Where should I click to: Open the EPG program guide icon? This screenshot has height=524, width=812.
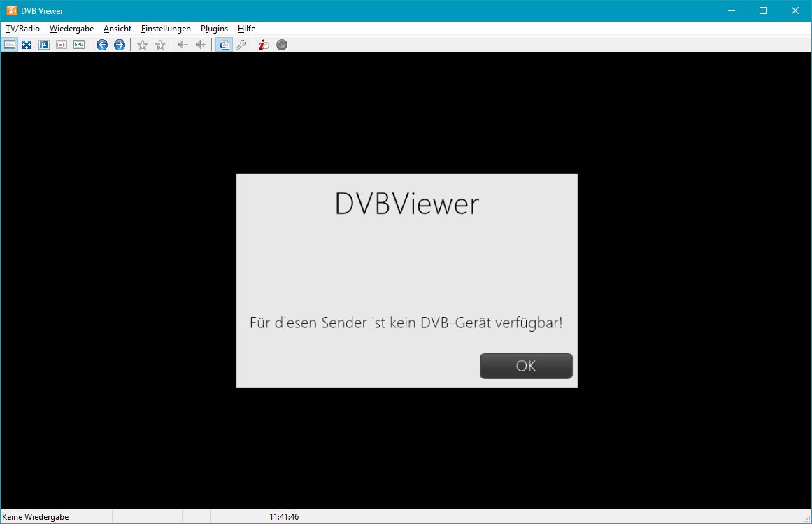[x=79, y=45]
